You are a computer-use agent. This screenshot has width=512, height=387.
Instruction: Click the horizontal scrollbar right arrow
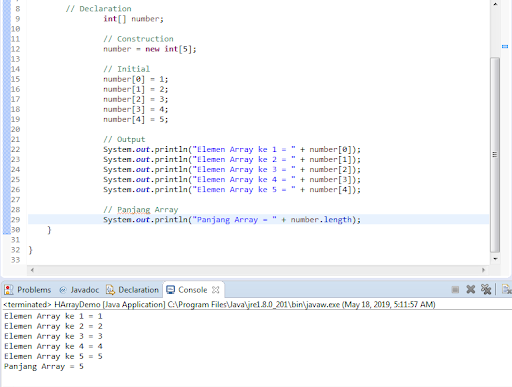pos(483,270)
